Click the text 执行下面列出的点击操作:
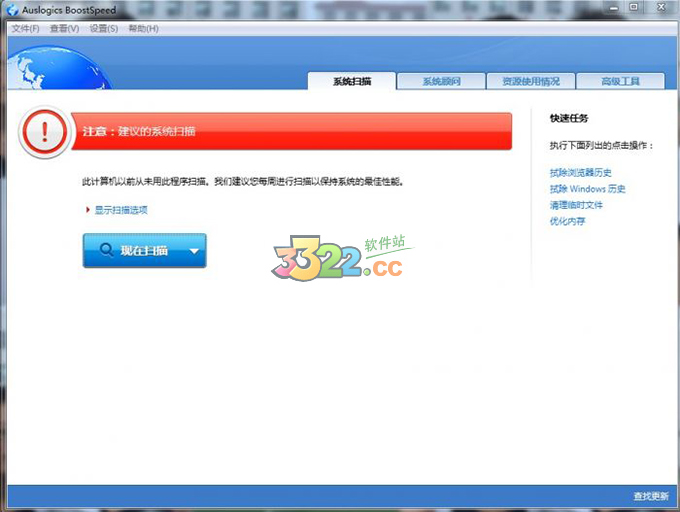 point(601,145)
